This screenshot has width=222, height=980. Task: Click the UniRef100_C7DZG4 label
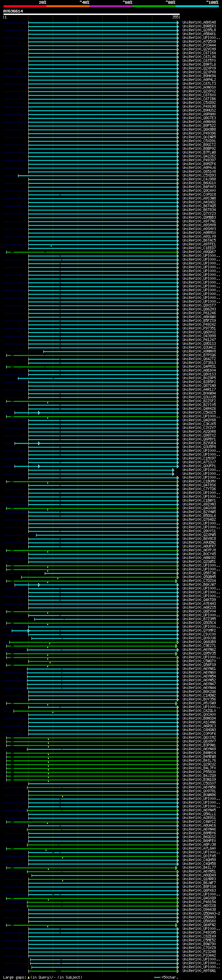(x=199, y=581)
